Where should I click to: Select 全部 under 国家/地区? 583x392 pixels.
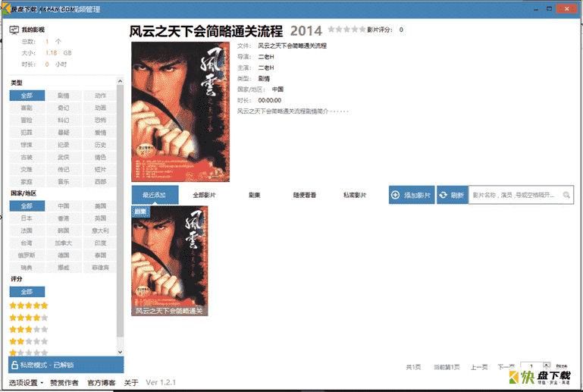click(x=27, y=206)
